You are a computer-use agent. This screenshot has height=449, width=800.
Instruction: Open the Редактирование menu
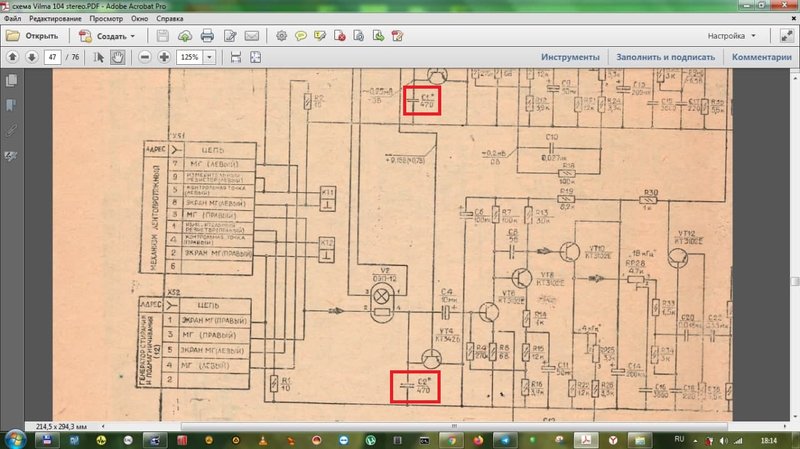click(x=55, y=18)
